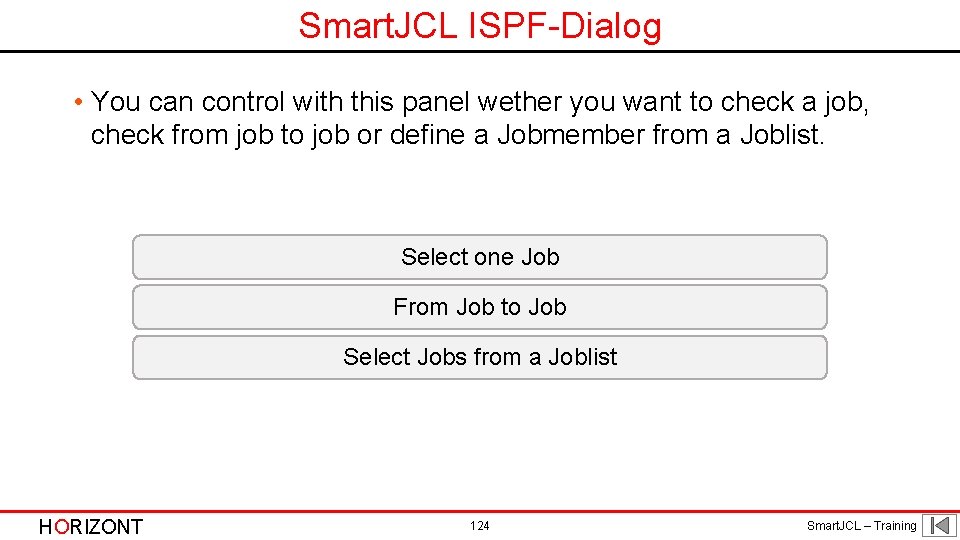Click the SmartJCL – Training footer label
This screenshot has width=960, height=540.
point(861,526)
